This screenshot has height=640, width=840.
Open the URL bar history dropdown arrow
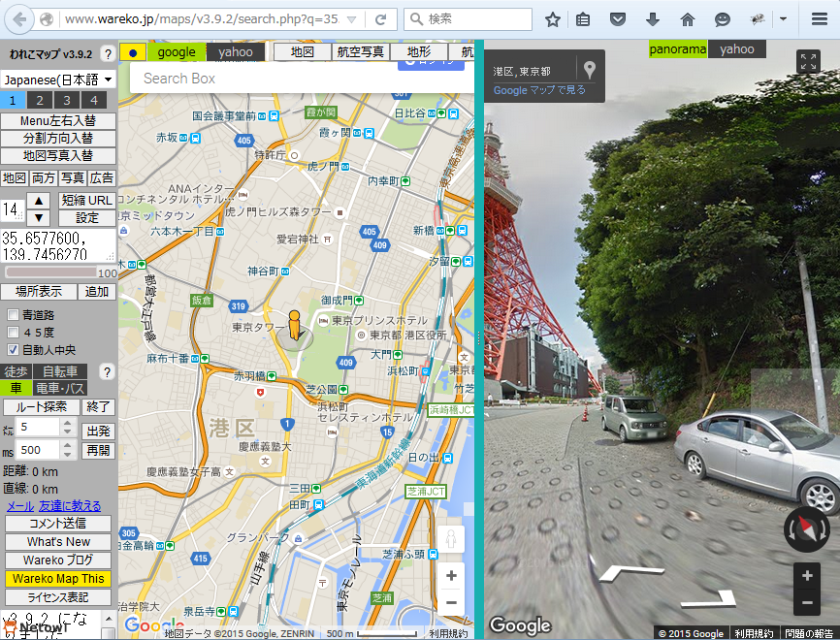(351, 19)
